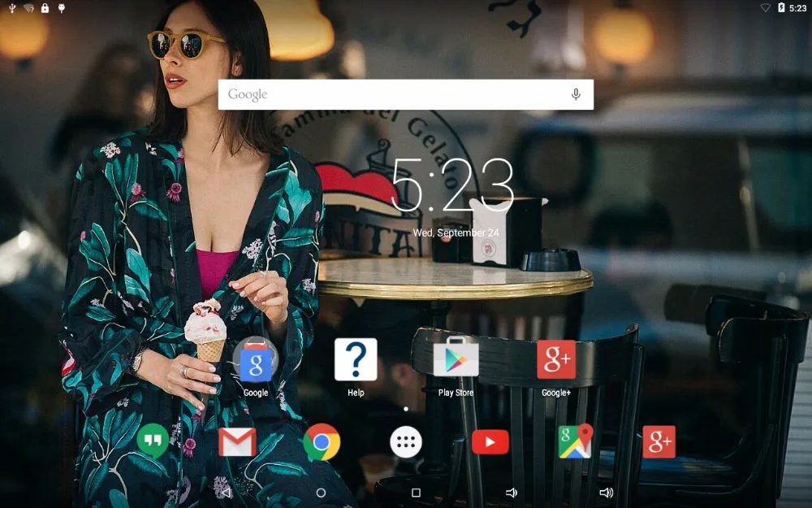
Task: Tap the lock notification icon
Action: pyautogui.click(x=45, y=8)
